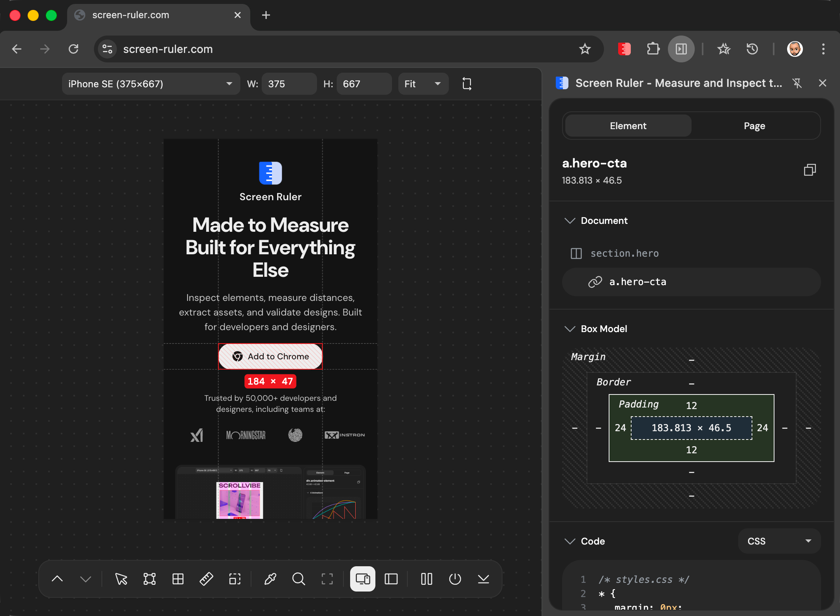Click the power icon in toolbar
Viewport: 840px width, 616px height.
click(x=455, y=579)
